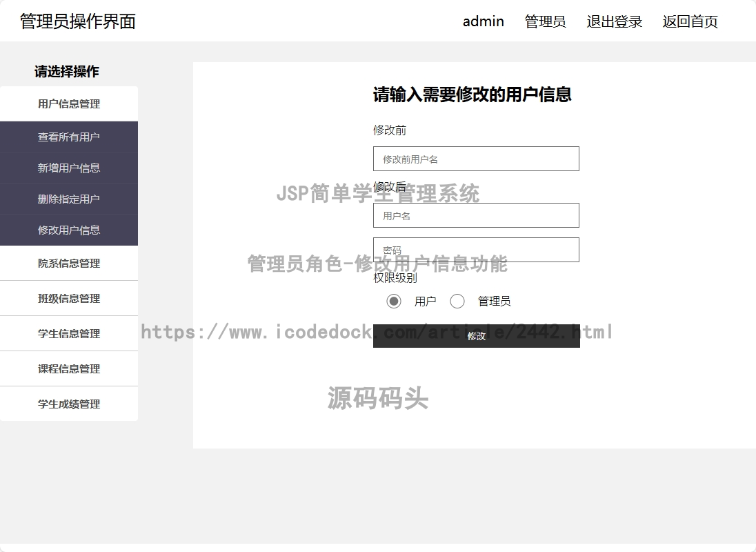Expand the 院系信息管理 section
Screen dimensions: 756x552
[x=69, y=263]
